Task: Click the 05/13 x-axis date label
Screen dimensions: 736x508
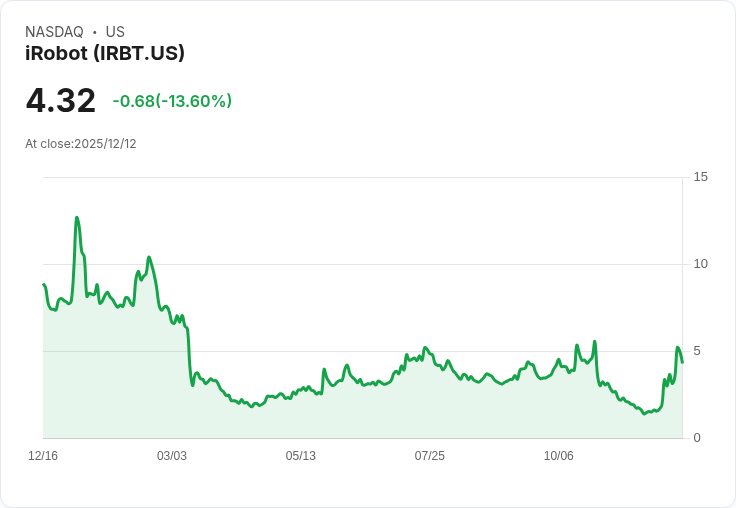Action: [301, 456]
